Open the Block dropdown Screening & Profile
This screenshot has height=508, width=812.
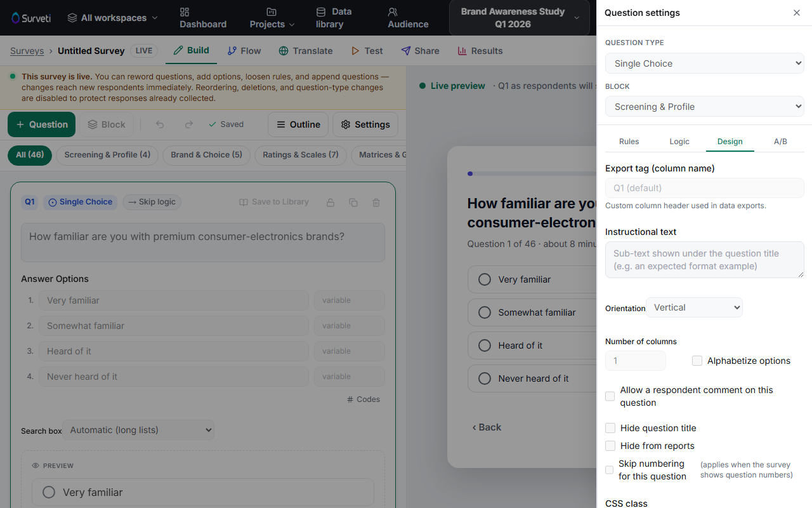(705, 107)
